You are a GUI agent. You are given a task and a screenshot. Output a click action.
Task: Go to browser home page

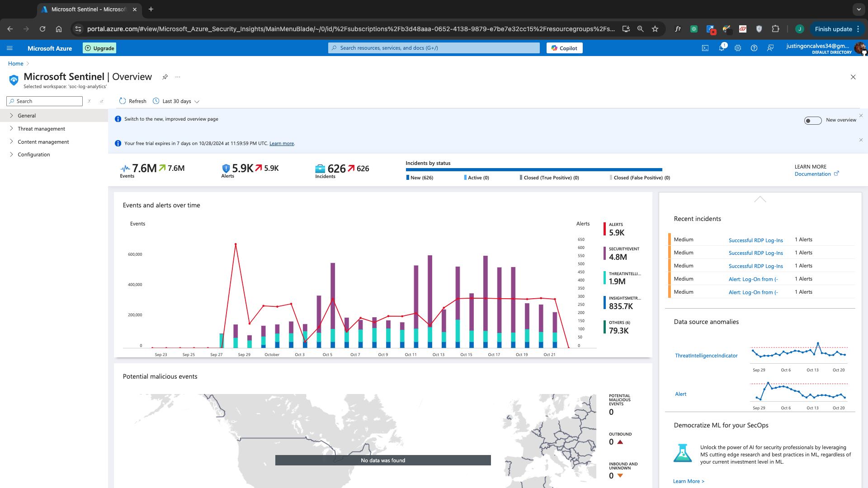tap(59, 29)
